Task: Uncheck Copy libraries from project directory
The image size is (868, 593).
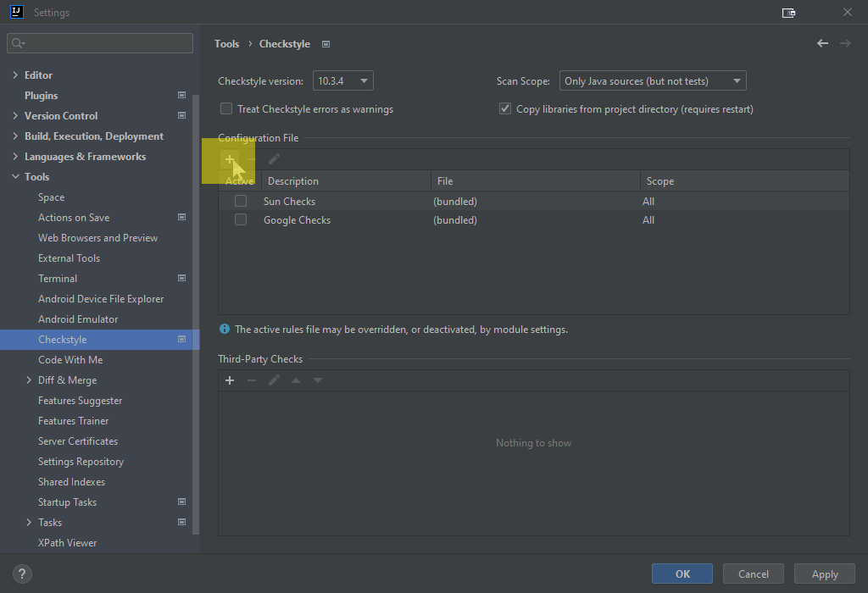Action: tap(505, 109)
